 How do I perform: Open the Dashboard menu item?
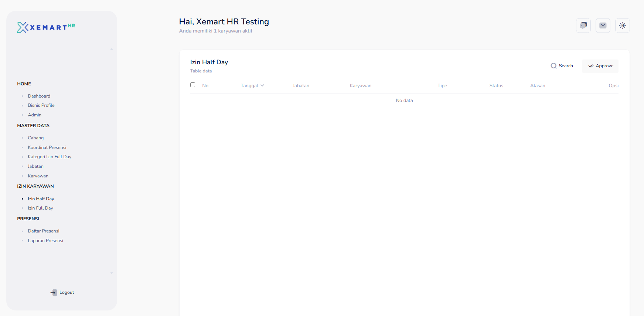(39, 96)
